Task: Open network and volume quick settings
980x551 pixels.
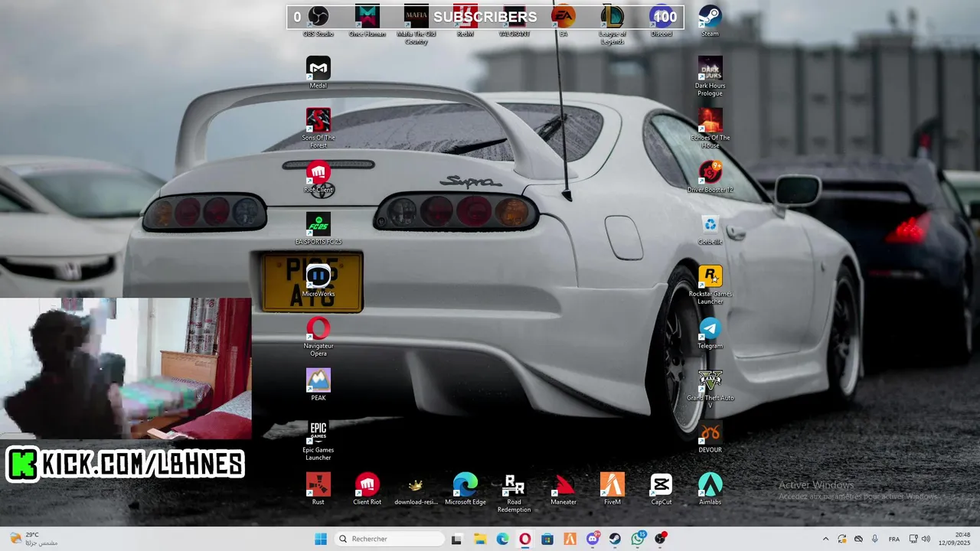Action: (920, 539)
